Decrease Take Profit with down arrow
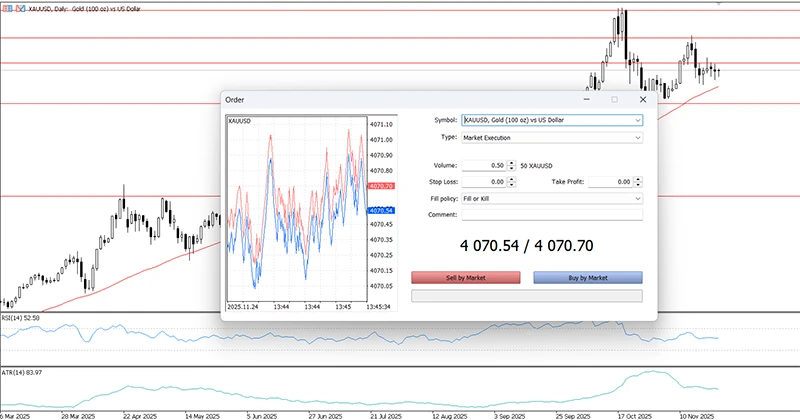The image size is (800, 420). coord(638,185)
